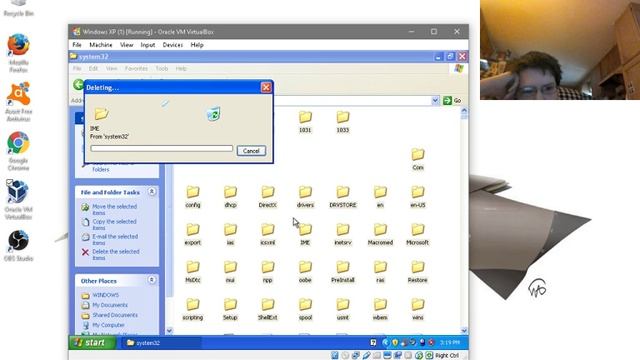Viewport: 640px width, 360px height.
Task: Select the Macromed folder
Action: [380, 234]
